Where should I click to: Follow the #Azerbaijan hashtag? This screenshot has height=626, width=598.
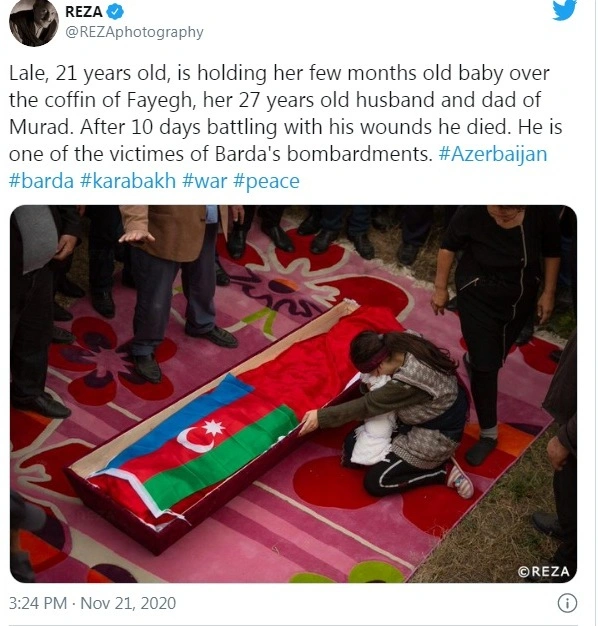[x=493, y=154]
